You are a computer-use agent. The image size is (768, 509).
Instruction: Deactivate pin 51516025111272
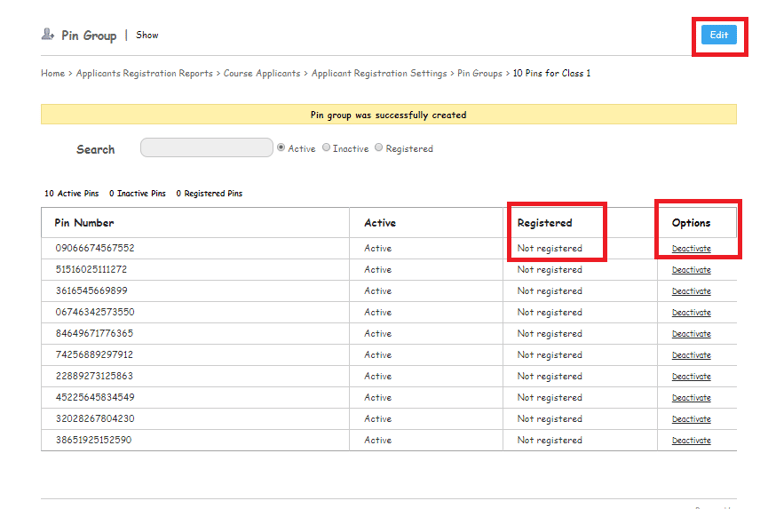[691, 270]
